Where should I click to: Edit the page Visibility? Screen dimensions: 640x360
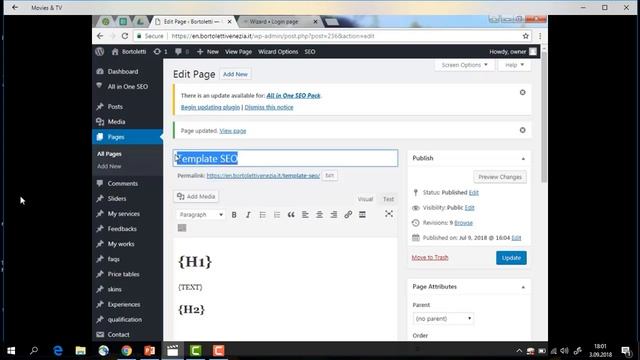469,207
